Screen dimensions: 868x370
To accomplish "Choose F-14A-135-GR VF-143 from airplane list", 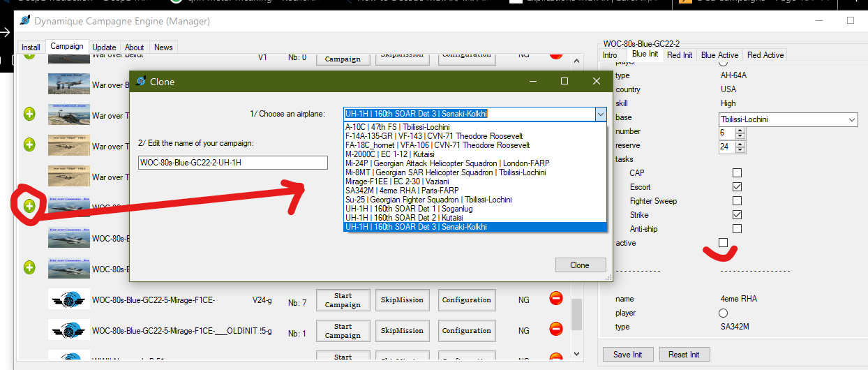I will [475, 135].
